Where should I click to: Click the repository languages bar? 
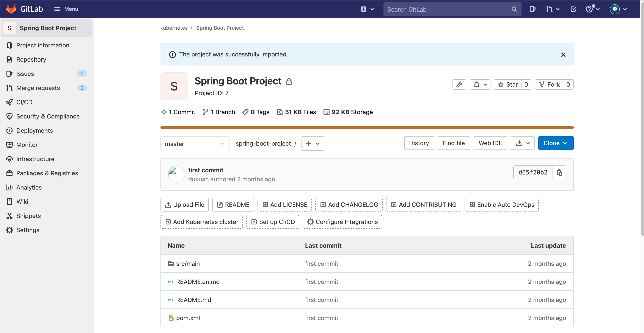click(x=367, y=128)
